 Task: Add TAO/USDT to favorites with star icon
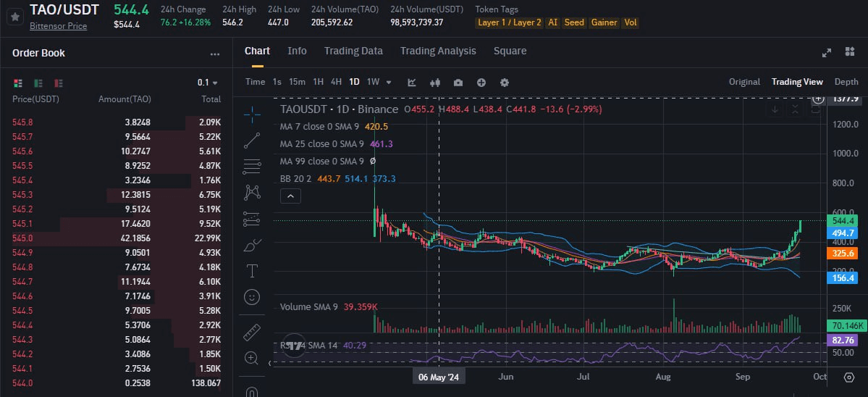(15, 17)
